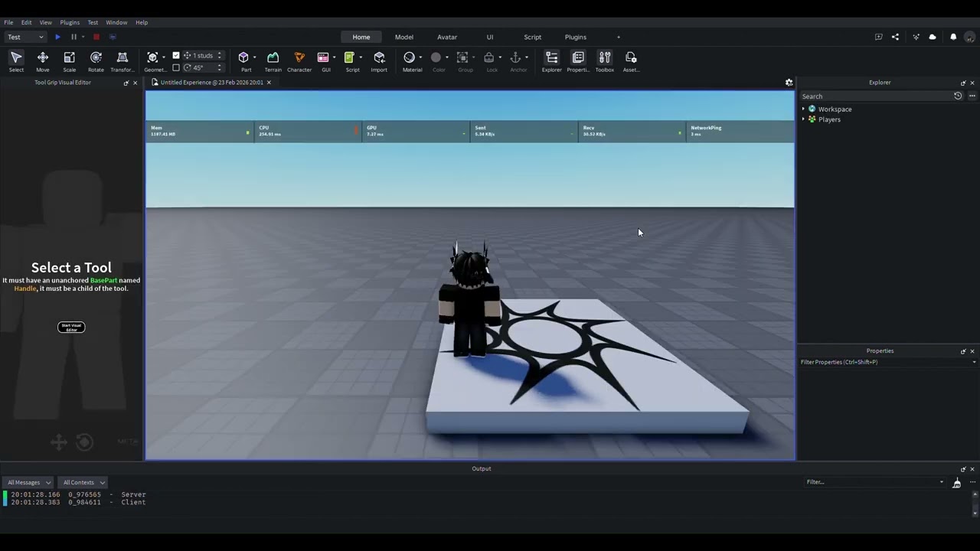Image resolution: width=980 pixels, height=551 pixels.
Task: Click the Explorer Search field
Action: [x=875, y=96]
